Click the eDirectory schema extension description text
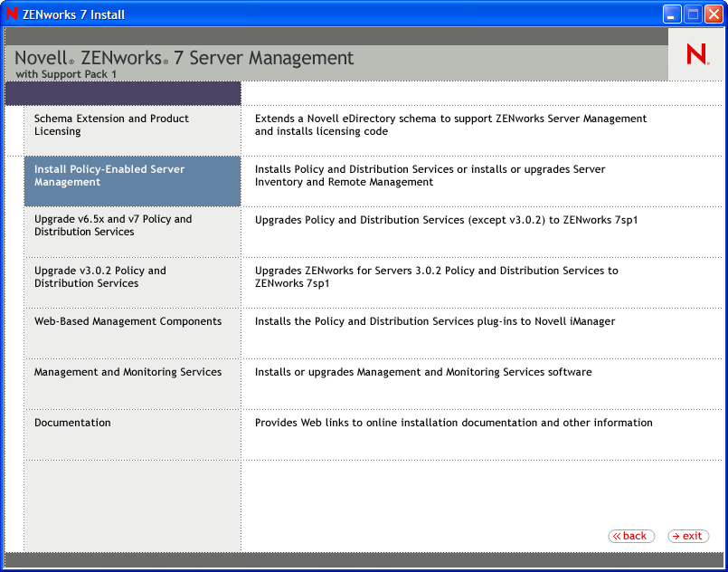This screenshot has width=728, height=572. tap(452, 126)
